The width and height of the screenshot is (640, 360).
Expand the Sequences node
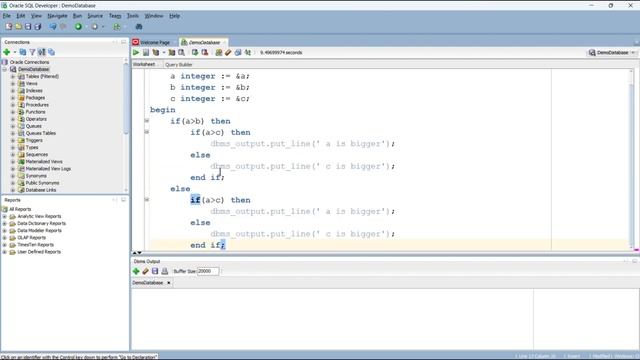[13, 155]
